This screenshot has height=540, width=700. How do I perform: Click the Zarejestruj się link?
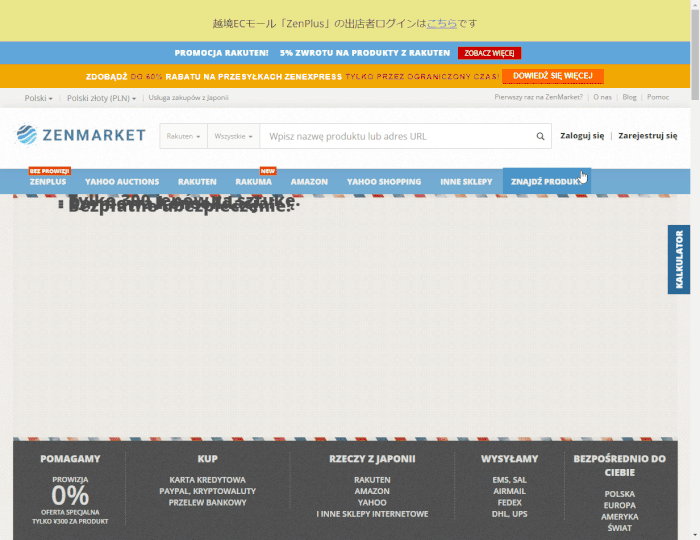tap(647, 136)
